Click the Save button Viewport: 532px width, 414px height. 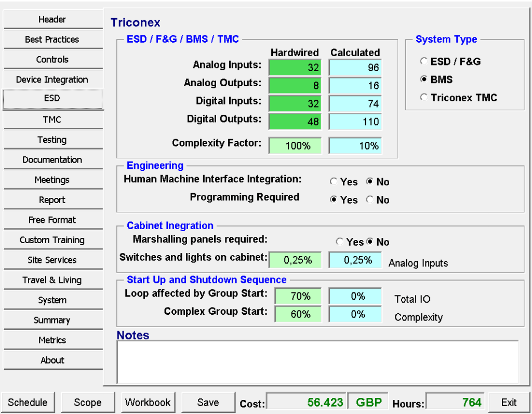(x=208, y=402)
